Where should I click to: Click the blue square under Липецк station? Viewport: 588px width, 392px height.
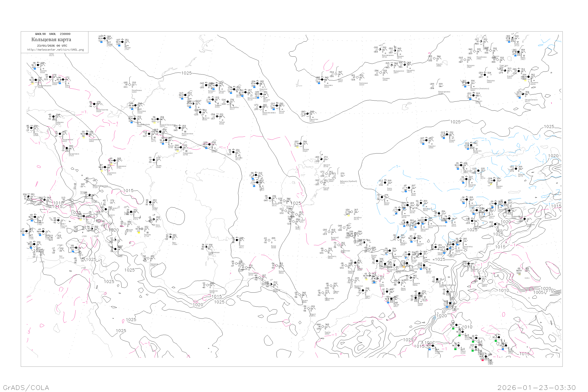(x=101, y=42)
